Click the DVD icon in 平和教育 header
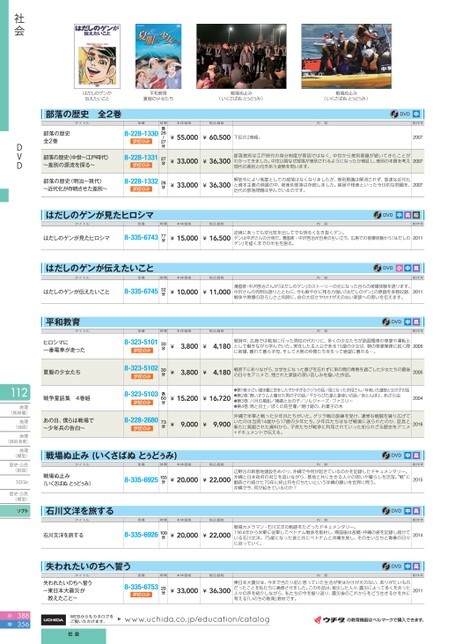Viewport: 462px width, 644px height. 386,322
